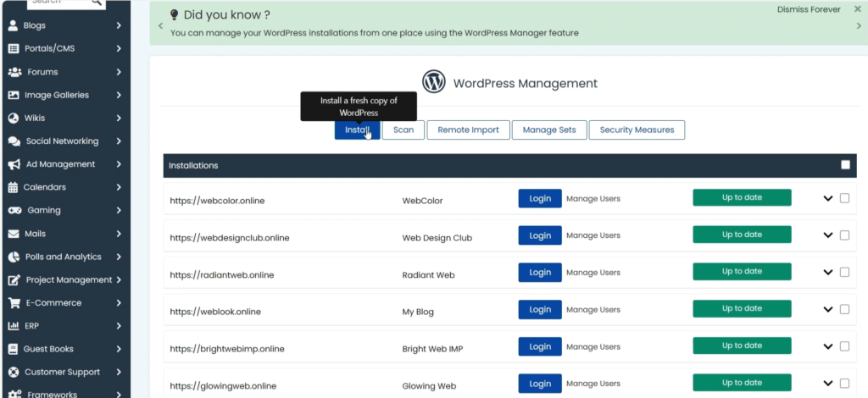This screenshot has height=398, width=868.
Task: Check the webcolor.online row checkbox
Action: pos(844,198)
